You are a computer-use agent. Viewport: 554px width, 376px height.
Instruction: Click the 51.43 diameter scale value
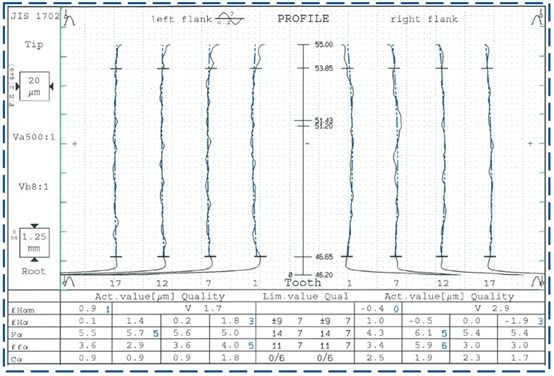pos(323,121)
